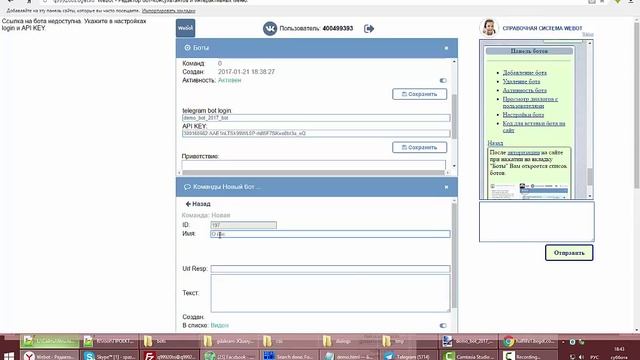Click the telegram bot login field
The height and width of the screenshot is (360, 640).
point(316,118)
